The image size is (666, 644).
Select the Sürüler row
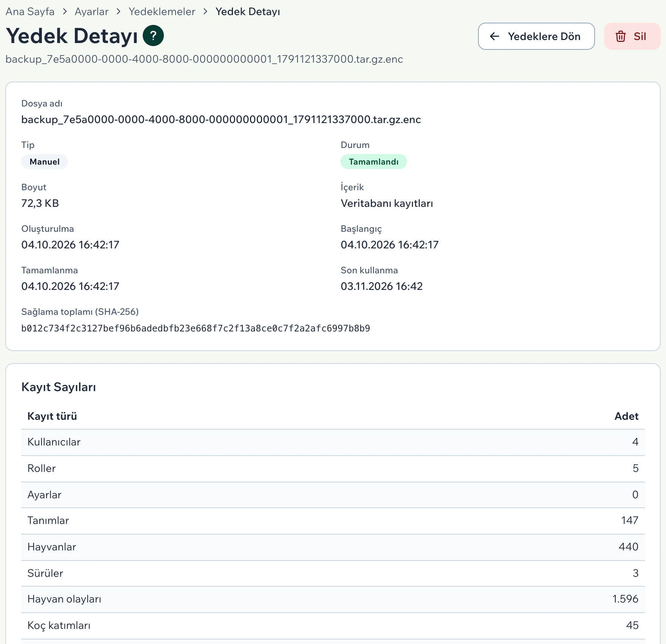click(x=333, y=573)
